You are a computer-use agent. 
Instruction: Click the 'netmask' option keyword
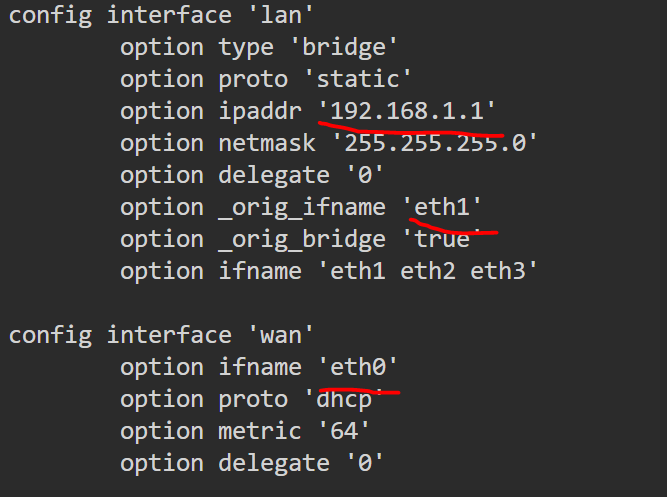click(x=267, y=143)
